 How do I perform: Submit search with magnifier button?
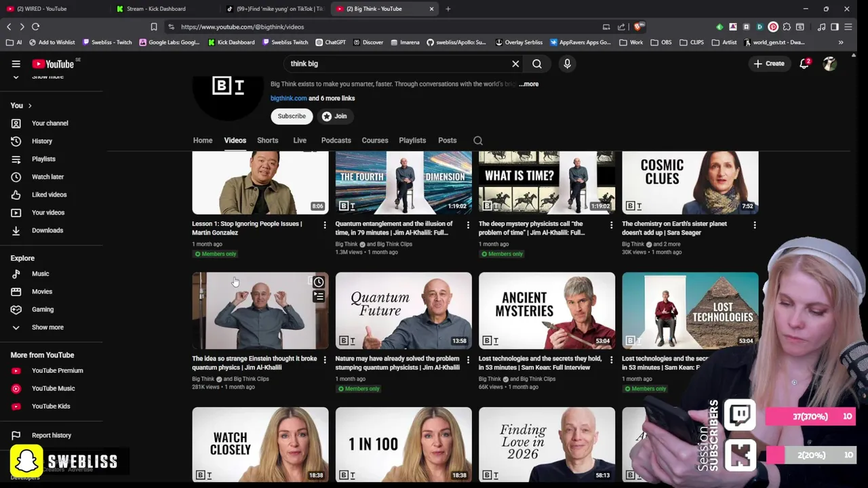click(537, 64)
